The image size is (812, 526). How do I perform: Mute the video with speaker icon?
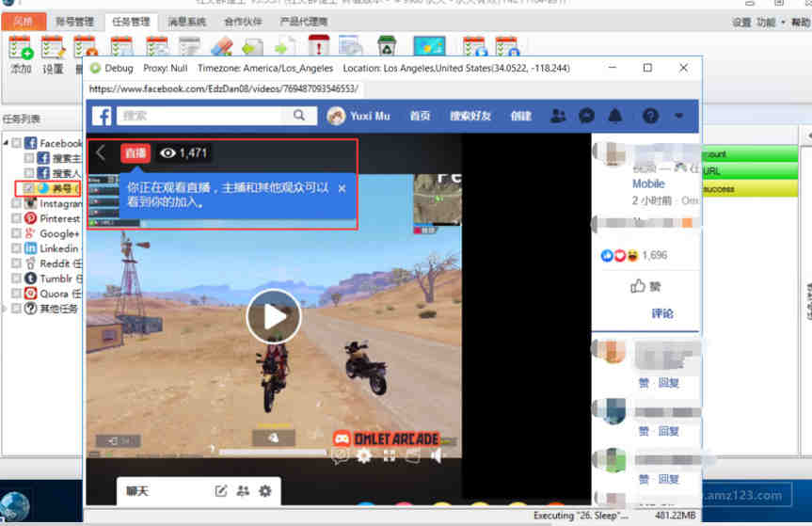(x=438, y=455)
